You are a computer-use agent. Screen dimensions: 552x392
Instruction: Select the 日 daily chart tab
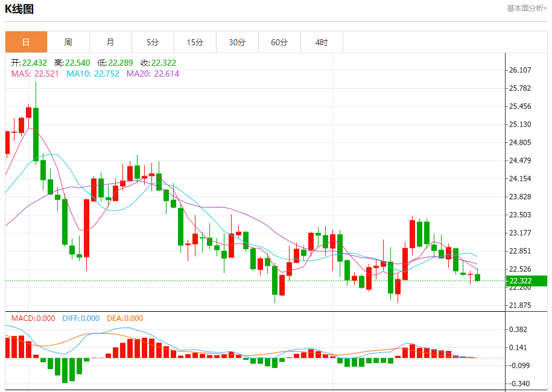coord(26,42)
